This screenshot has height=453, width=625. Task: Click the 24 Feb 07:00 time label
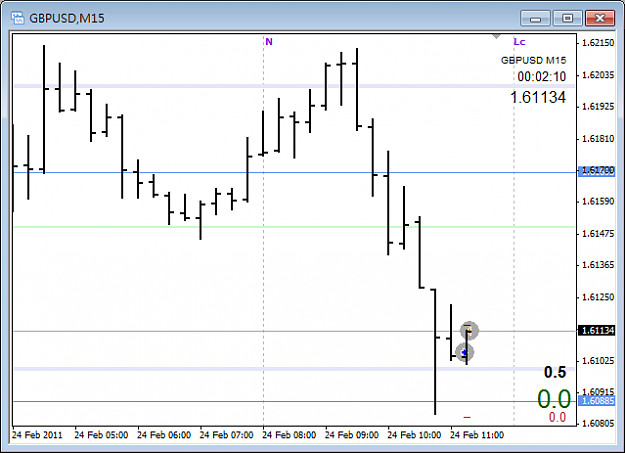226,435
